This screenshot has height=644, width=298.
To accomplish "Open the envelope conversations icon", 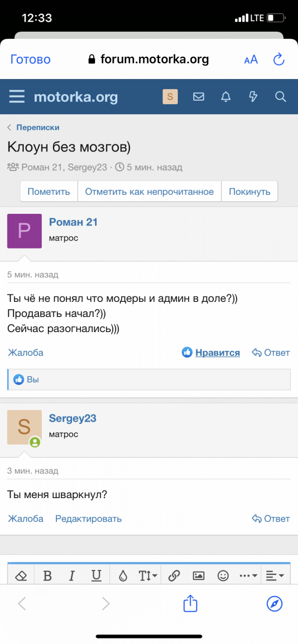I will coord(199,97).
